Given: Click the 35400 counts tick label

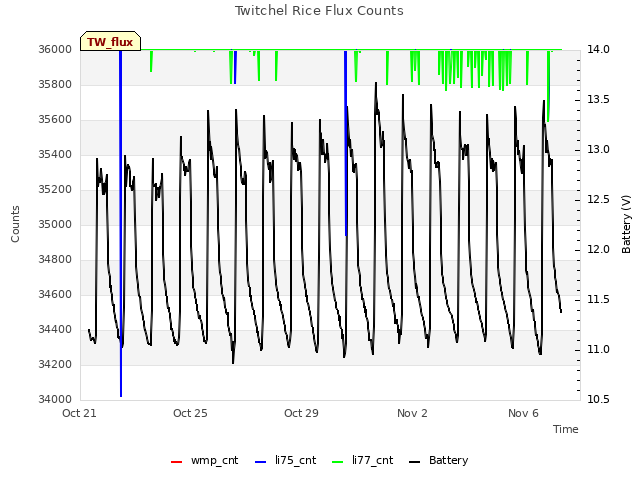Looking at the screenshot, I should click(x=55, y=154).
